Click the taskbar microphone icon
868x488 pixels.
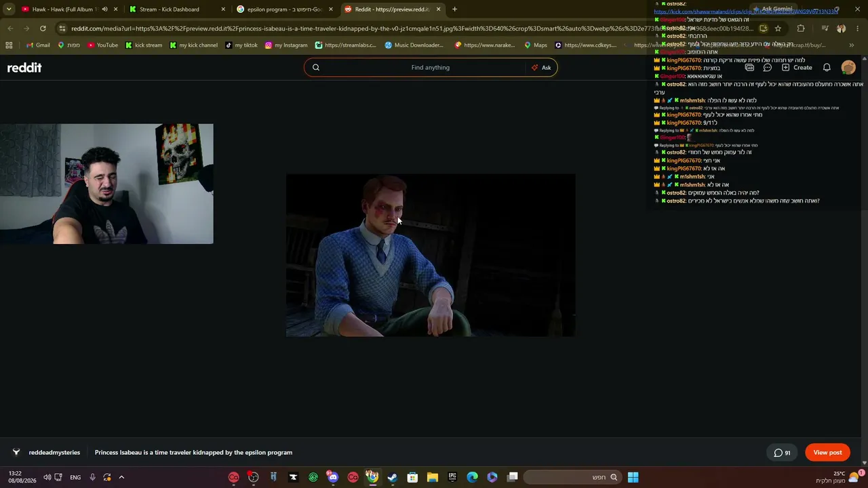tap(92, 477)
